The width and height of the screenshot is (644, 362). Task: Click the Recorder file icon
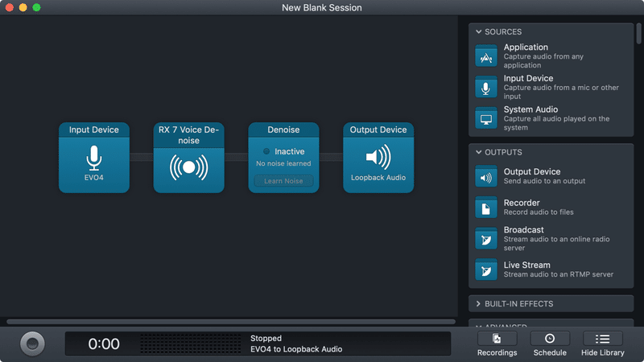point(486,208)
